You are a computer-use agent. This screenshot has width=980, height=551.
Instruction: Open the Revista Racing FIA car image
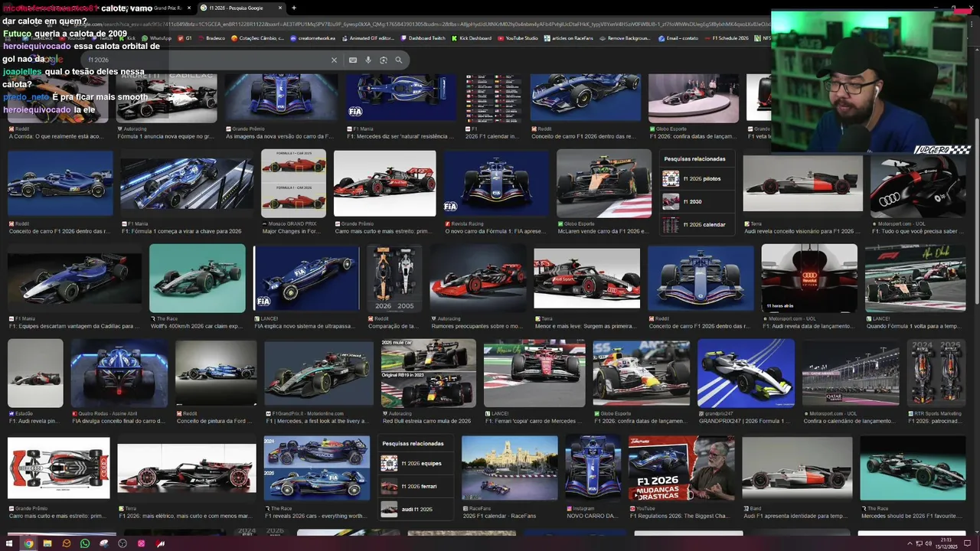[496, 184]
